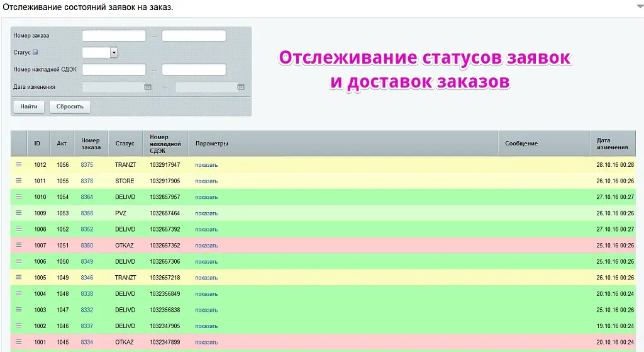Click end Дата изменения field
The width and height of the screenshot is (644, 352).
coord(206,87)
